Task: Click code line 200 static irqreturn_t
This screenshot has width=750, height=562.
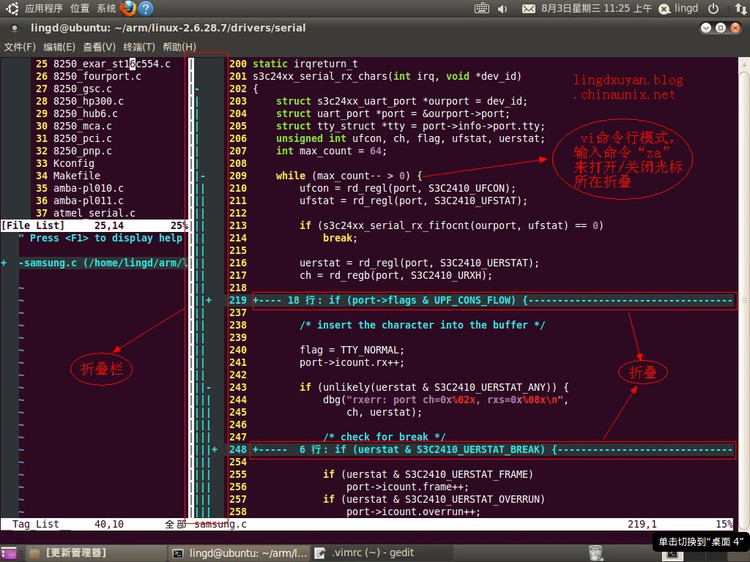Action: click(x=305, y=64)
